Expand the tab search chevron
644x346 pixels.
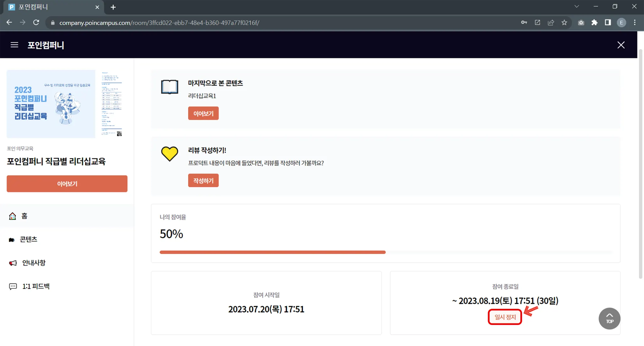(576, 7)
